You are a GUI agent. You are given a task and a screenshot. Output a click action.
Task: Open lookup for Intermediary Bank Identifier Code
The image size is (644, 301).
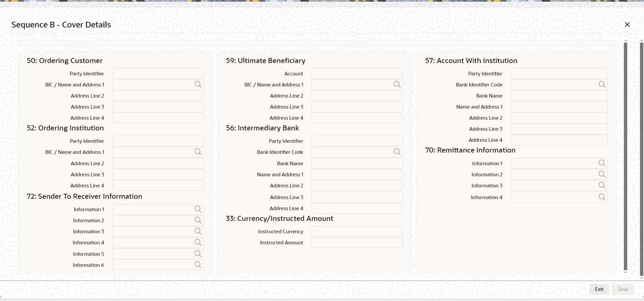coord(397,152)
